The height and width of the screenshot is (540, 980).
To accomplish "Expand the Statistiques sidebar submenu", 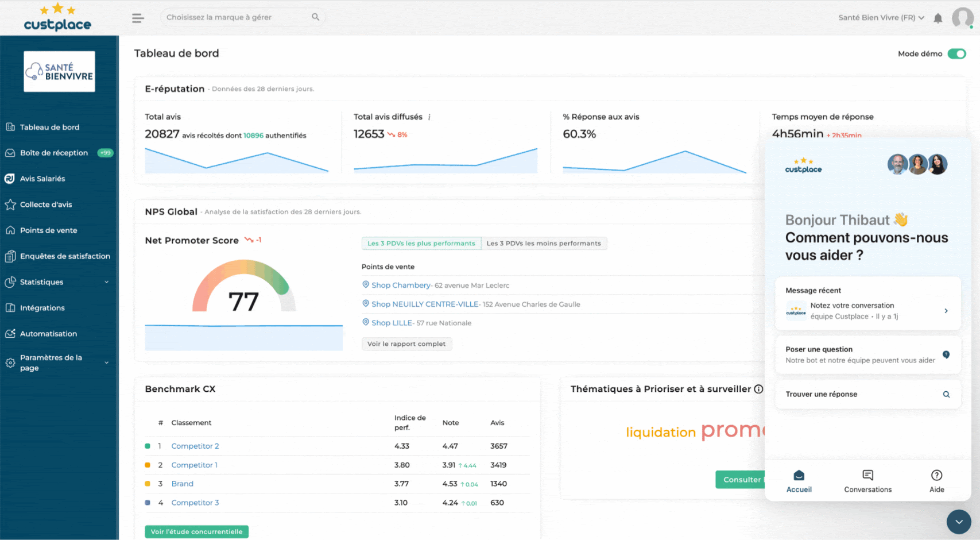I will (106, 282).
